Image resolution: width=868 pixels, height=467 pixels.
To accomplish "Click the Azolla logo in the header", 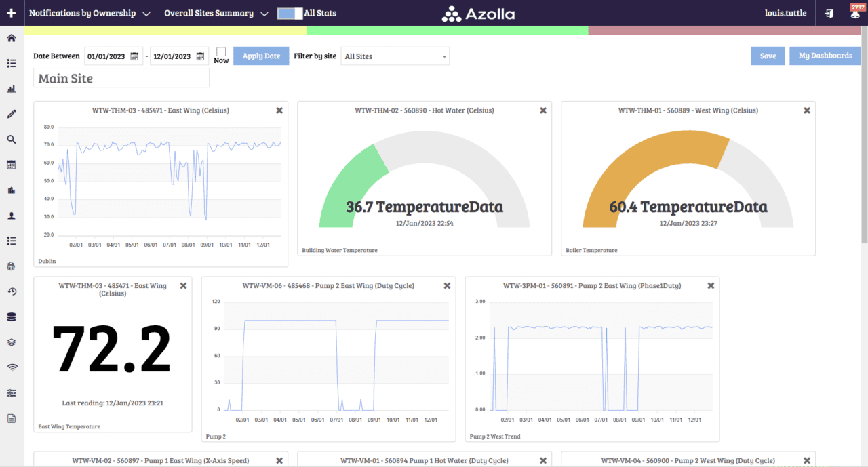I will [x=477, y=13].
